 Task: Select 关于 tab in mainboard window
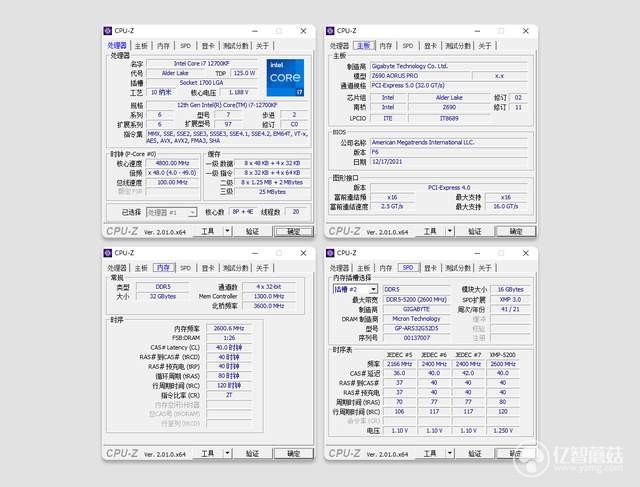pyautogui.click(x=485, y=46)
